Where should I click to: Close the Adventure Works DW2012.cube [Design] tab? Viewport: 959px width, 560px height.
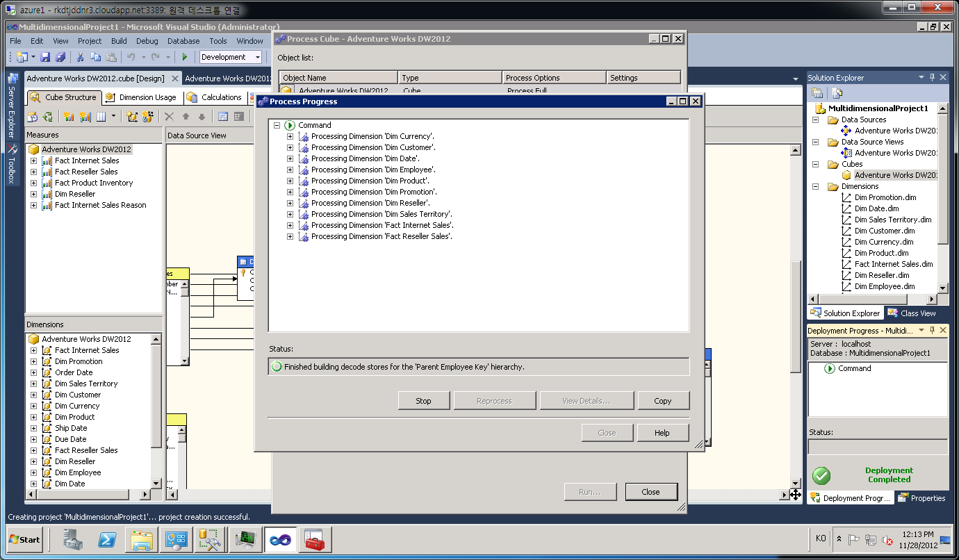[x=175, y=79]
